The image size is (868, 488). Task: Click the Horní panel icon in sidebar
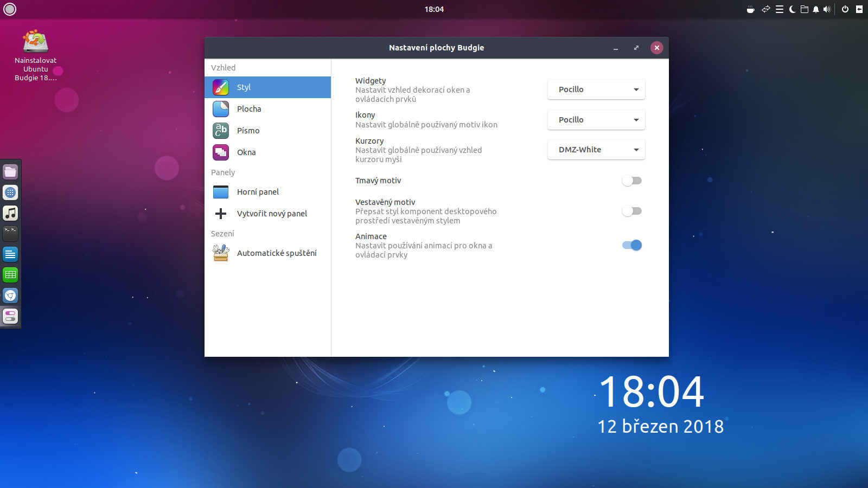pyautogui.click(x=221, y=192)
